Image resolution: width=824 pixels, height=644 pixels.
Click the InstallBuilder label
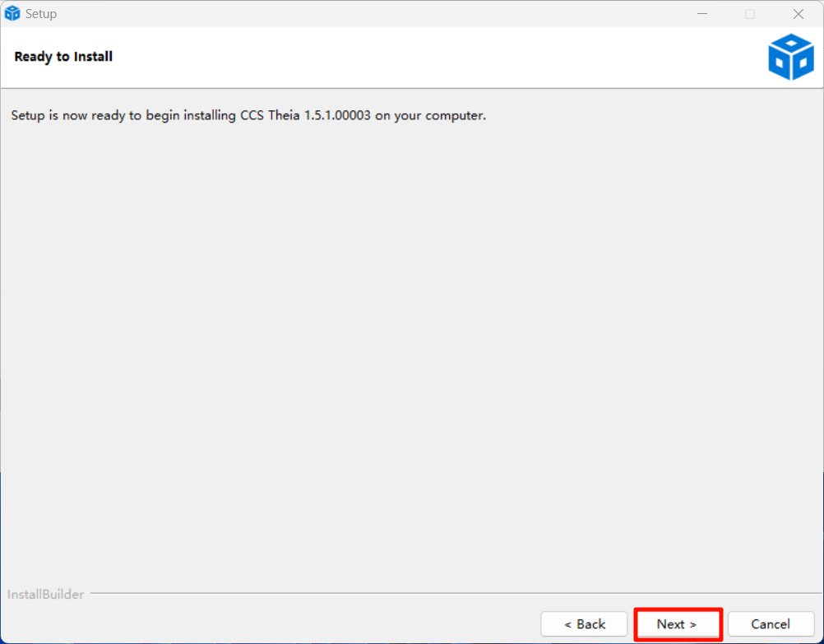pos(46,594)
